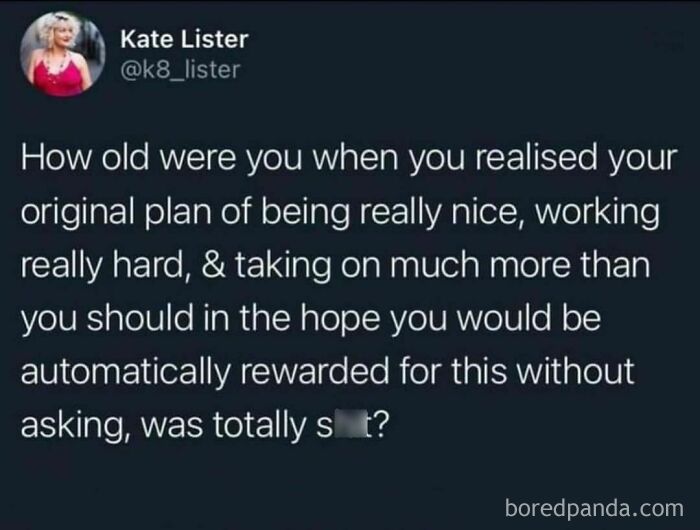Click the @k8_lister handle
This screenshot has height=530, width=700.
pyautogui.click(x=179, y=68)
